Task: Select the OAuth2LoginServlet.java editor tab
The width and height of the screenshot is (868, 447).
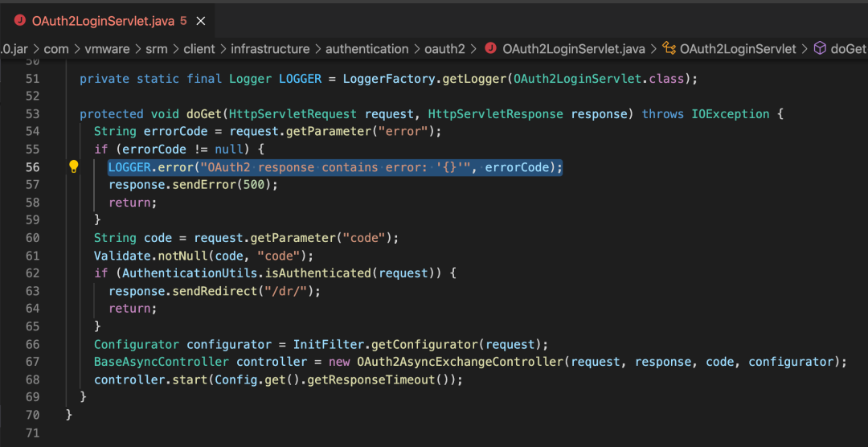Action: pos(107,21)
